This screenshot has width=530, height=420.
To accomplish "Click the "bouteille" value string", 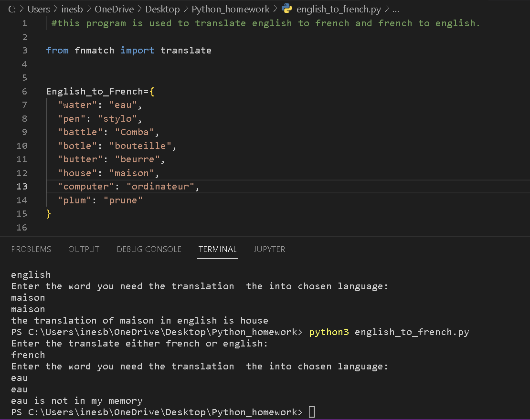I will point(140,146).
